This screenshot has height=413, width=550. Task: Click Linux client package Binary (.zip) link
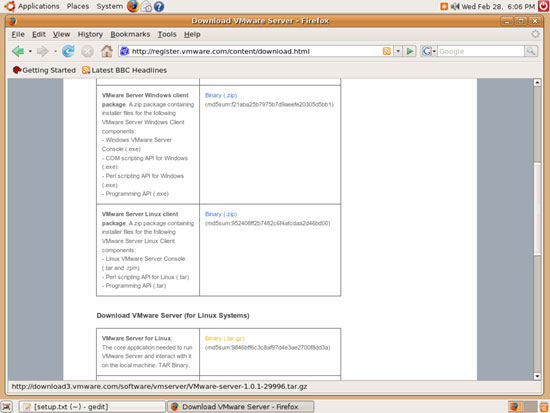221,214
